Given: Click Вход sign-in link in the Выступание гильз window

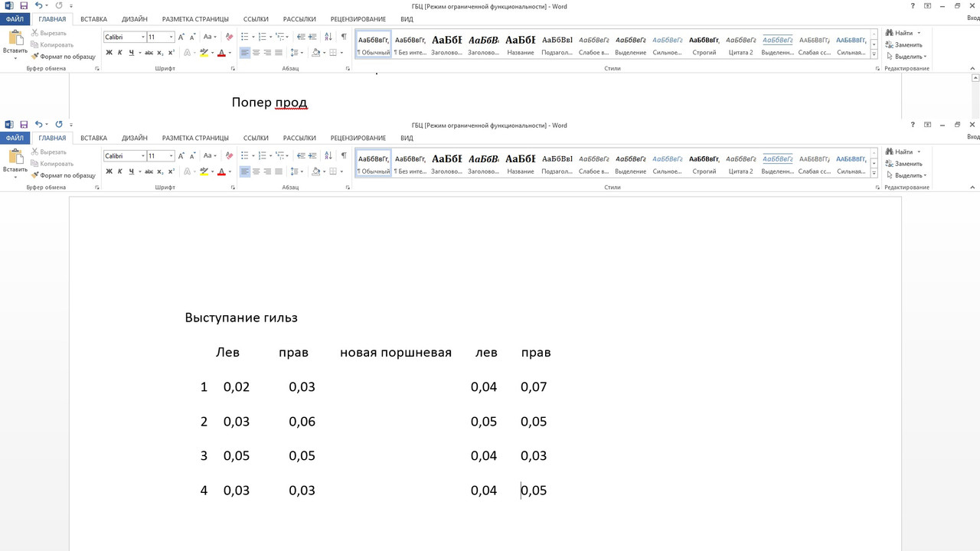Looking at the screenshot, I should tap(973, 138).
